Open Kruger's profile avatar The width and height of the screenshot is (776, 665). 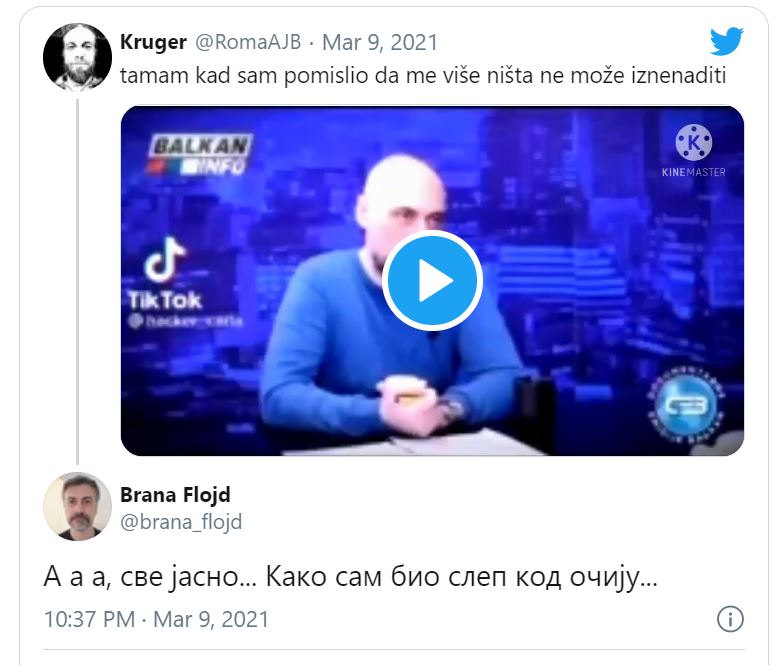[x=77, y=57]
